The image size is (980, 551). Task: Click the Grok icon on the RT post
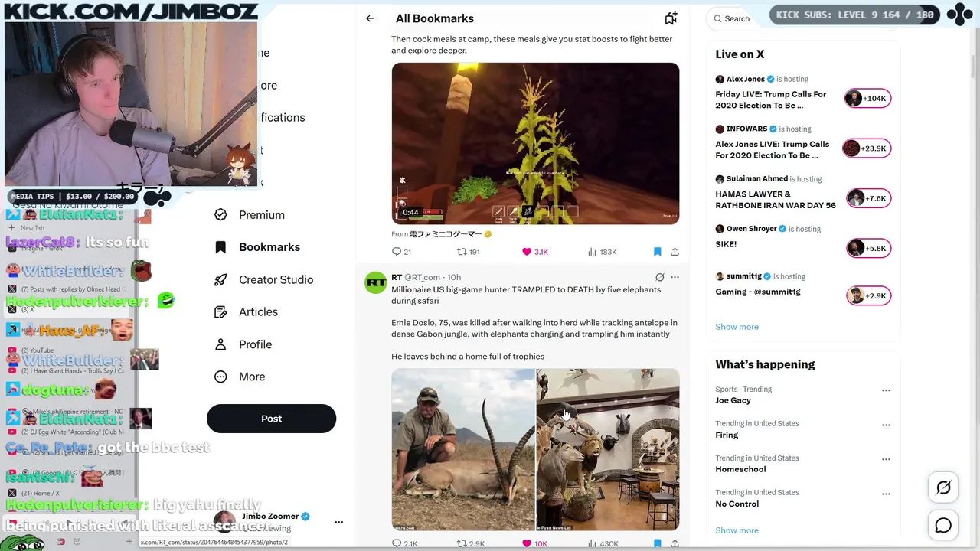click(x=659, y=277)
